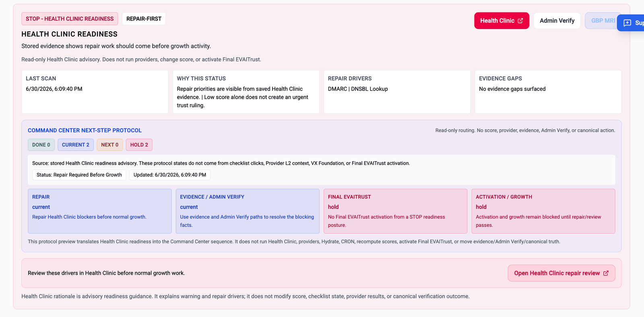Open the blue support chat button
The width and height of the screenshot is (644, 317).
tap(631, 23)
